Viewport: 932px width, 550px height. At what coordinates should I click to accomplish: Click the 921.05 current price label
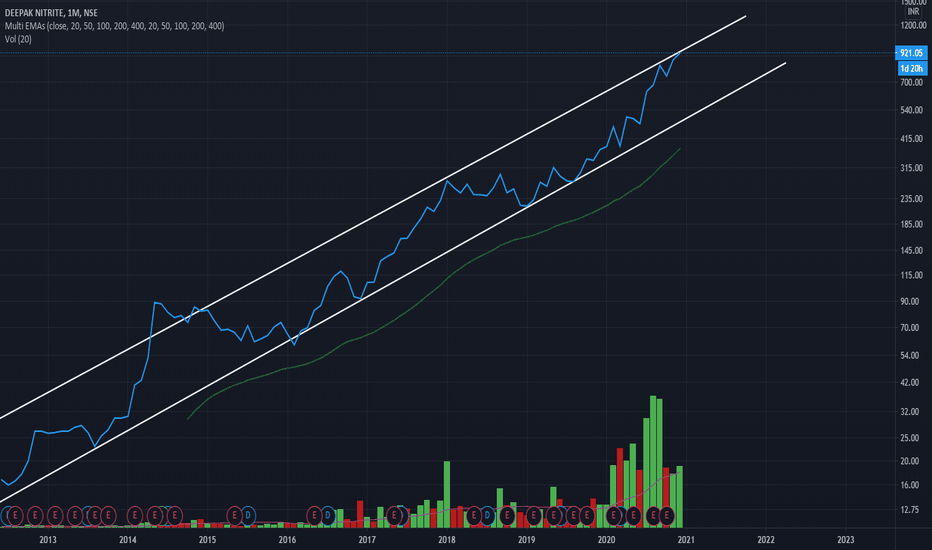coord(911,53)
